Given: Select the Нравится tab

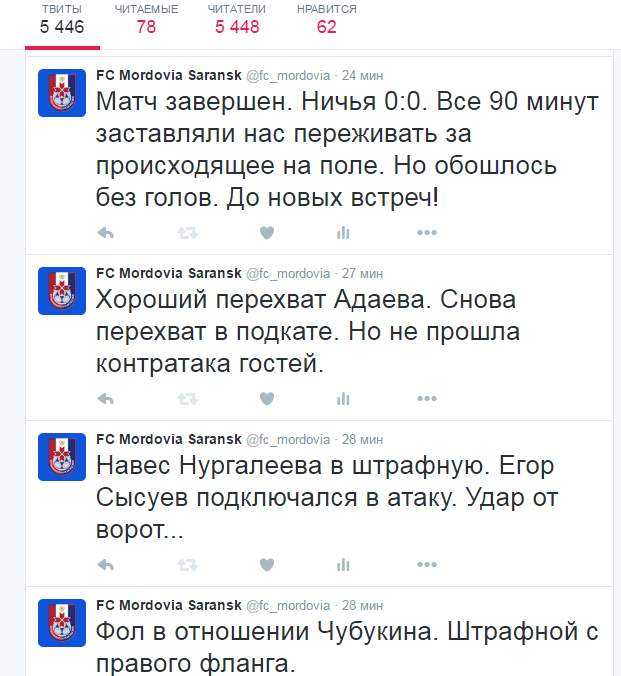Looking at the screenshot, I should (326, 20).
